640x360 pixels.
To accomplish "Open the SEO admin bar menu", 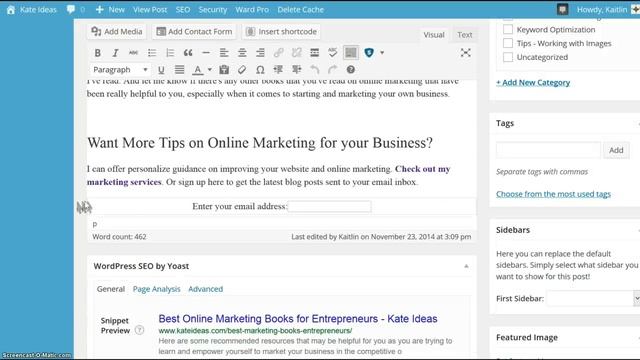I will [x=183, y=9].
